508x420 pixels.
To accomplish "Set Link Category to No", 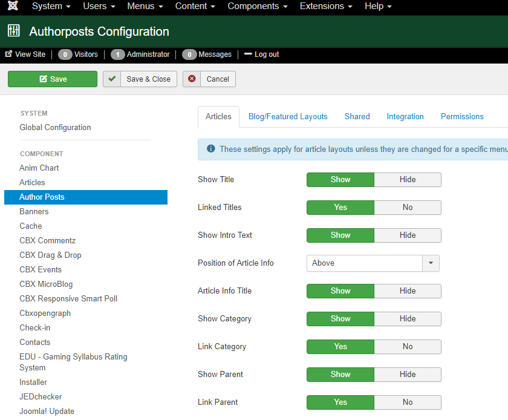I will 408,346.
